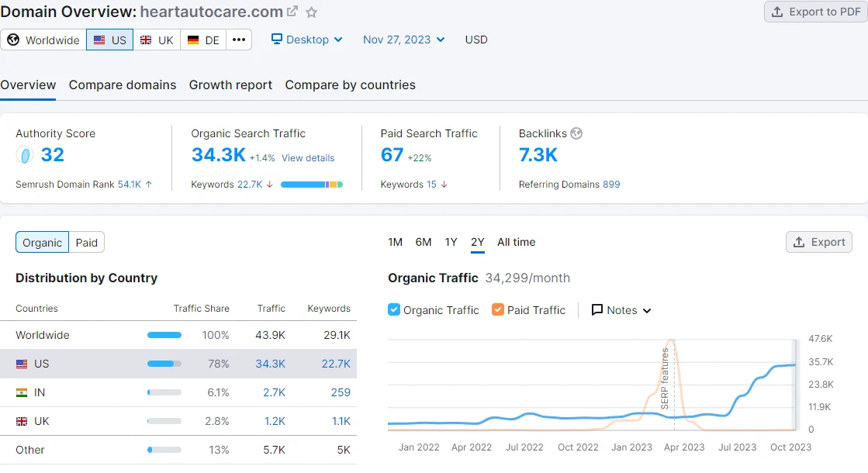The width and height of the screenshot is (868, 473).
Task: Select 6M time range
Action: point(424,242)
